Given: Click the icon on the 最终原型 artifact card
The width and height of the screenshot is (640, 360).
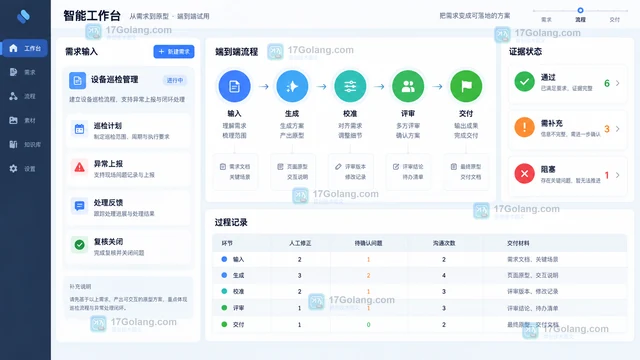Looking at the screenshot, I should click(454, 167).
